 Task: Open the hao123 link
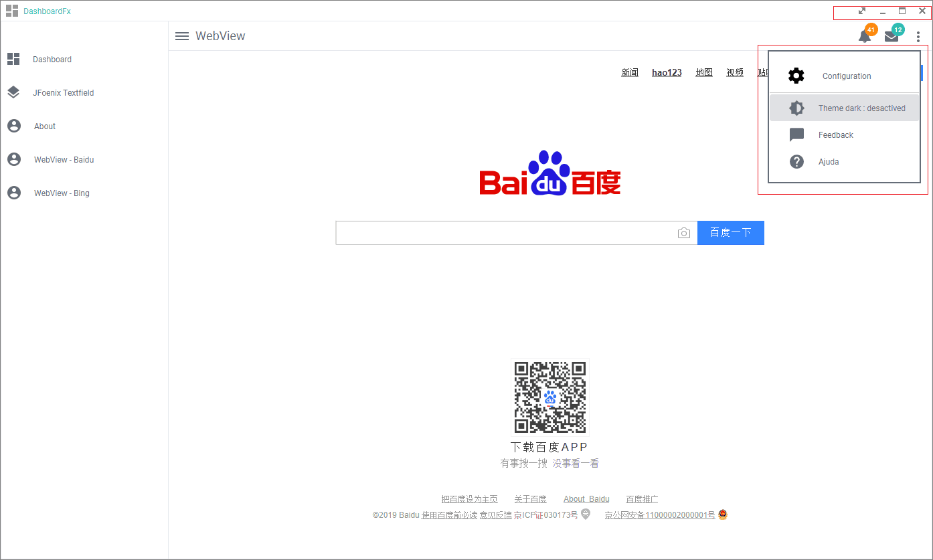coord(667,72)
